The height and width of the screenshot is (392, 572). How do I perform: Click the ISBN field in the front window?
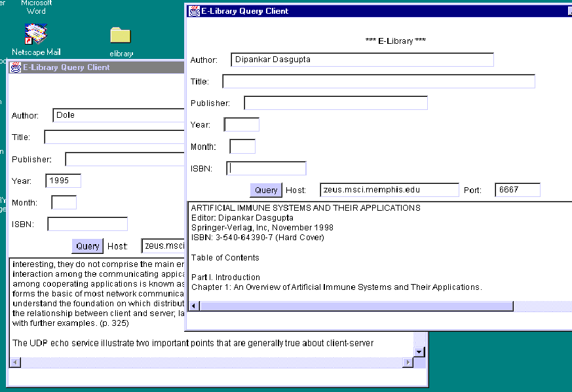pyautogui.click(x=266, y=168)
